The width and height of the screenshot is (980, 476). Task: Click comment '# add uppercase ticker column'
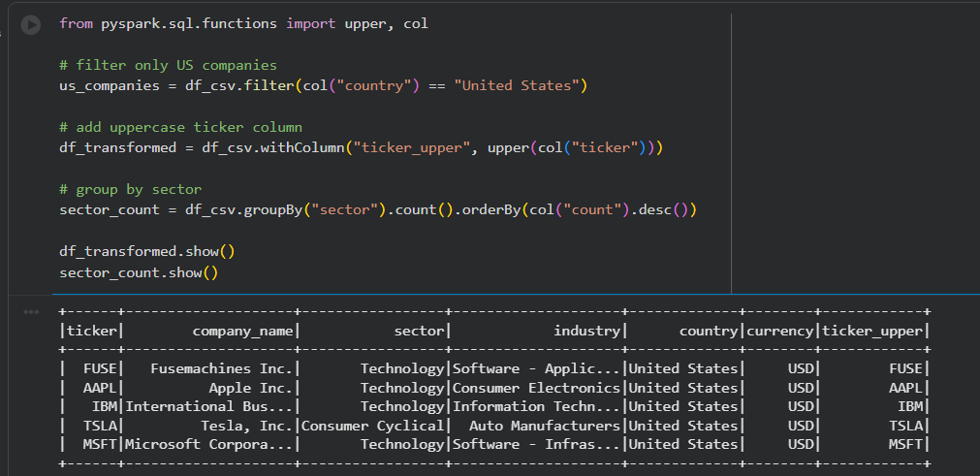[x=180, y=127]
